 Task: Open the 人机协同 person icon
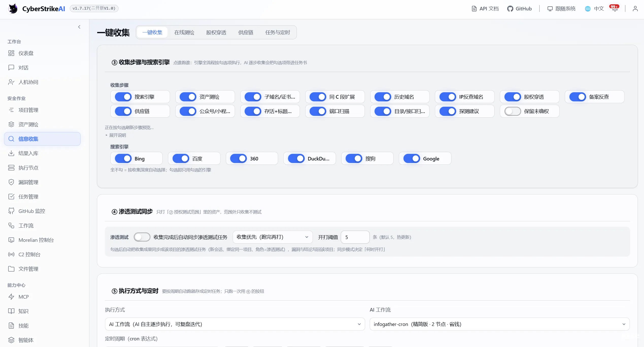(x=11, y=82)
